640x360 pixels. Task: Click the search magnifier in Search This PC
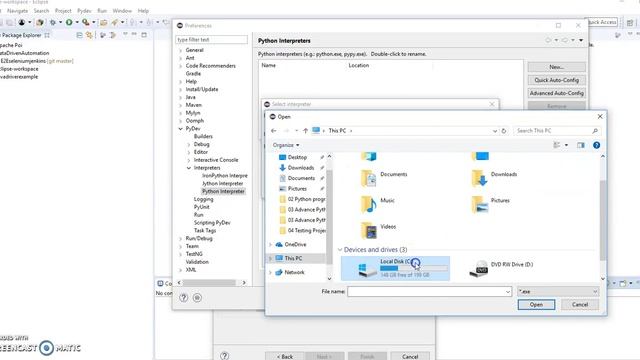tap(595, 131)
